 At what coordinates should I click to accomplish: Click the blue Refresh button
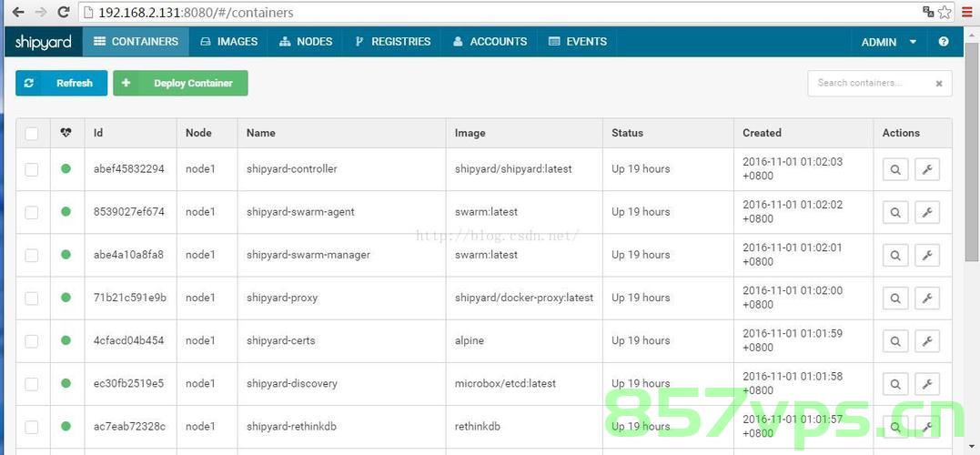click(x=61, y=83)
